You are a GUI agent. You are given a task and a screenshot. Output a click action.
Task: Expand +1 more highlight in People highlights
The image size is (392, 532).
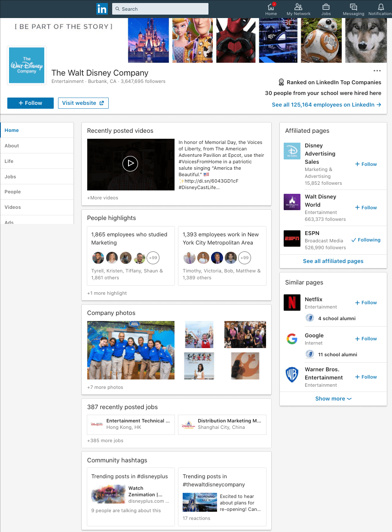[106, 293]
